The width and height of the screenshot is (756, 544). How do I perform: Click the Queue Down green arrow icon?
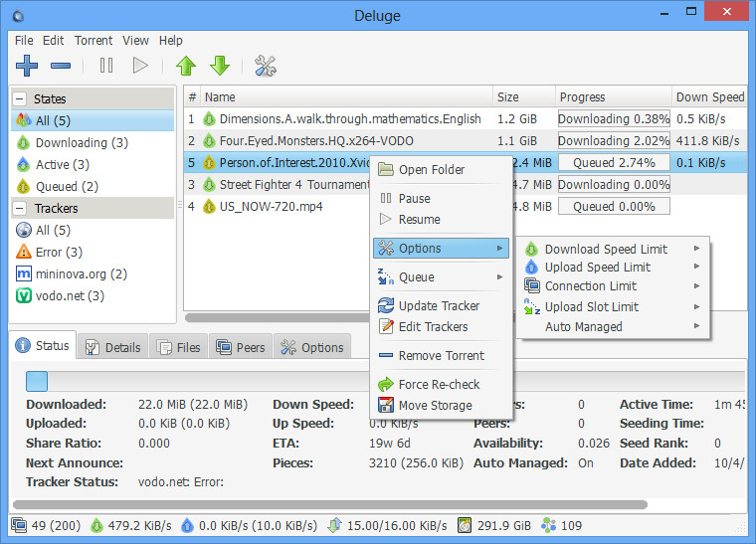tap(220, 66)
